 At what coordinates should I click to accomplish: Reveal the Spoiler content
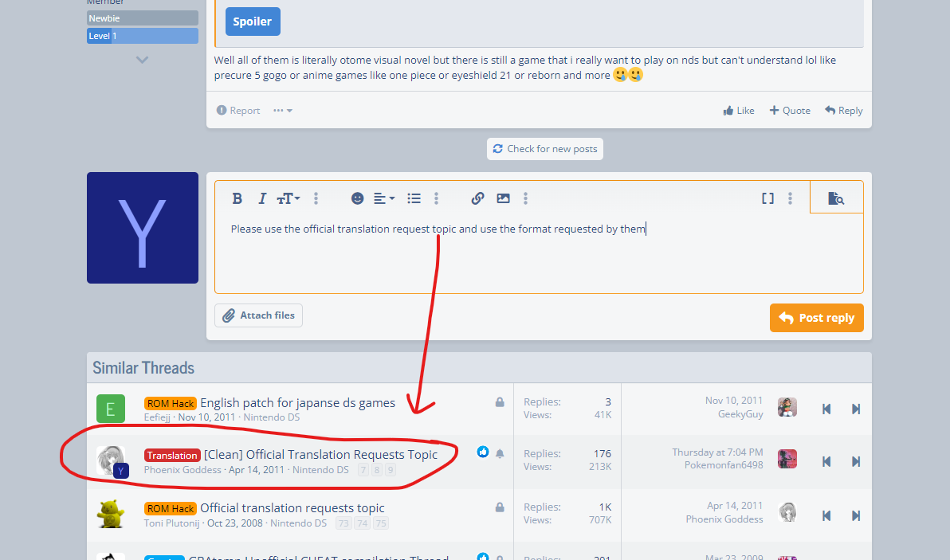click(253, 22)
